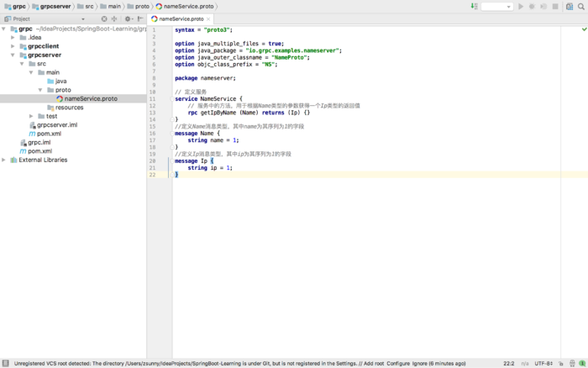Open the run configuration dropdown
This screenshot has height=368, width=588.
(496, 6)
